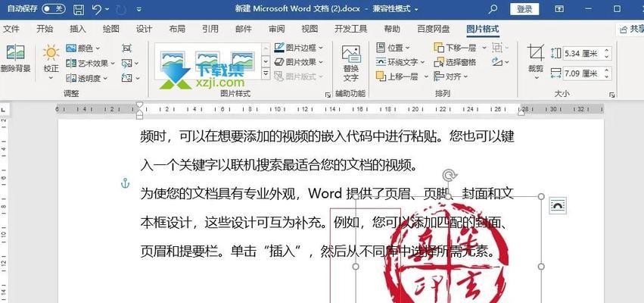Click 上移一层 bring forward
This screenshot has width=644, height=303.
[x=397, y=77]
